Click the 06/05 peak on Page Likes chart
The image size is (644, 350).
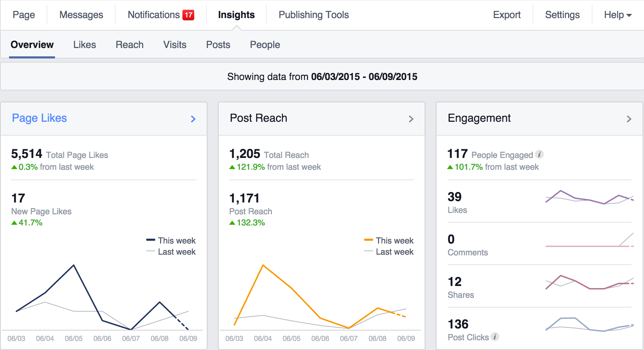point(74,265)
